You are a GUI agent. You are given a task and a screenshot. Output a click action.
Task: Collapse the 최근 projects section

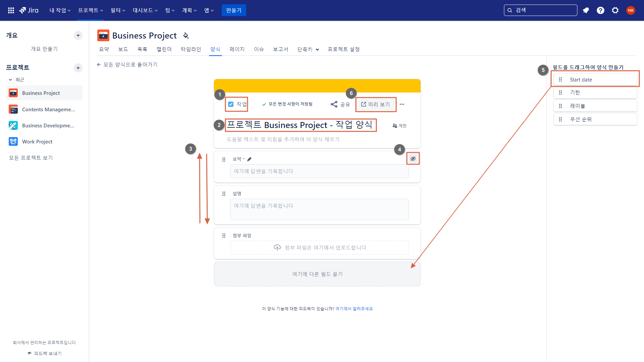10,80
